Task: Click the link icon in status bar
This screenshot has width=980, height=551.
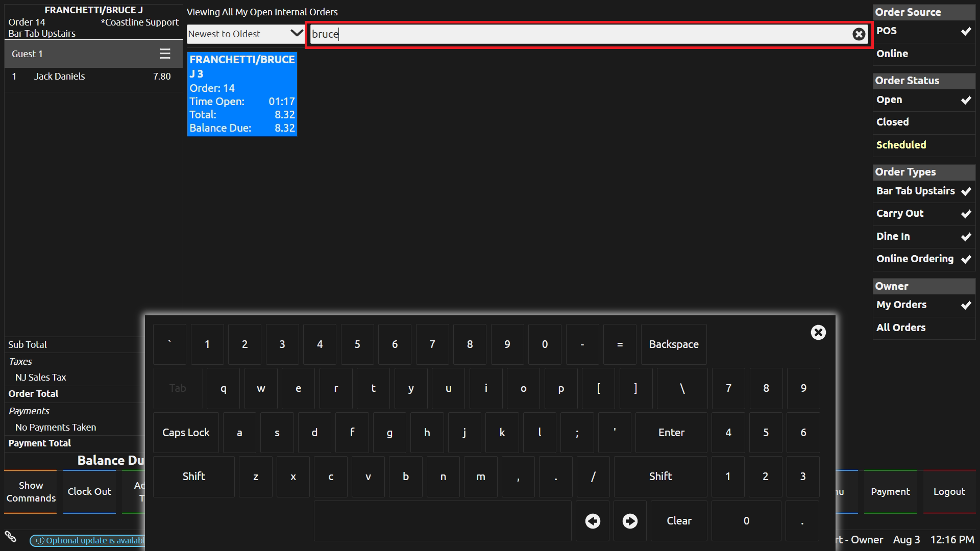Action: 11,537
